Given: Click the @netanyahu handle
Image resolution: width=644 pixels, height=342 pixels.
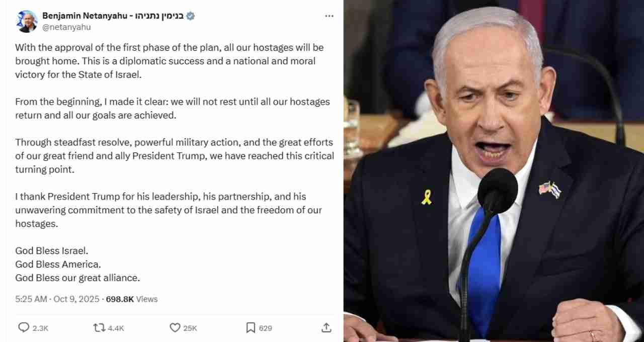Looking at the screenshot, I should click(x=66, y=27).
